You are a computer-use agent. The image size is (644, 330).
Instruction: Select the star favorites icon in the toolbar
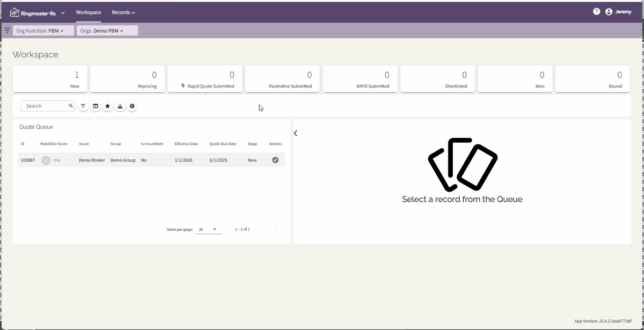(108, 106)
